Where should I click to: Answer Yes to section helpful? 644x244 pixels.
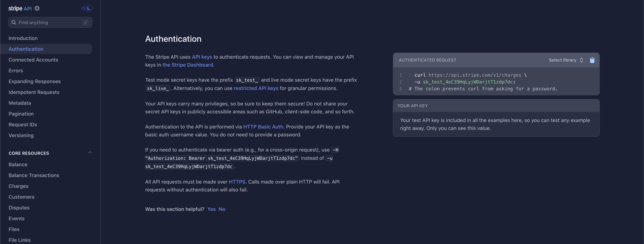tap(211, 209)
